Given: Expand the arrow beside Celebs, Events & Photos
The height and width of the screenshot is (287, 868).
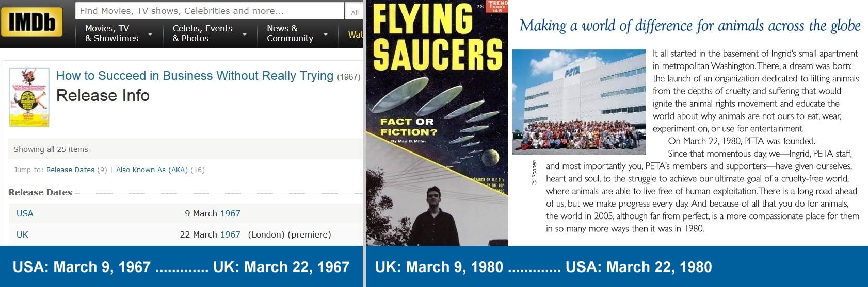Looking at the screenshot, I should click(x=245, y=35).
